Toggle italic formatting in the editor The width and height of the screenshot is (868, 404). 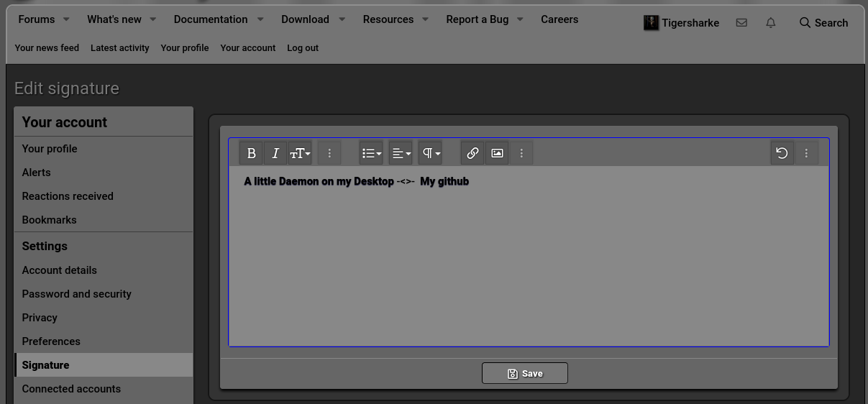click(x=275, y=153)
